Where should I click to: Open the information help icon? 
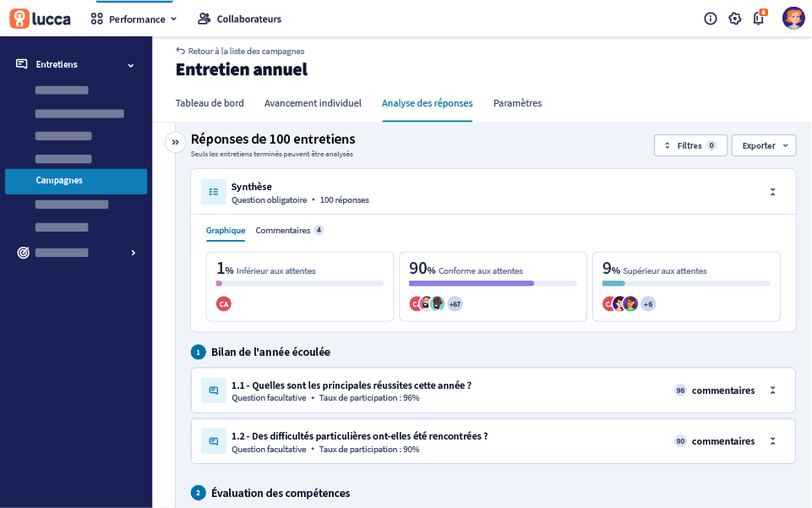711,19
